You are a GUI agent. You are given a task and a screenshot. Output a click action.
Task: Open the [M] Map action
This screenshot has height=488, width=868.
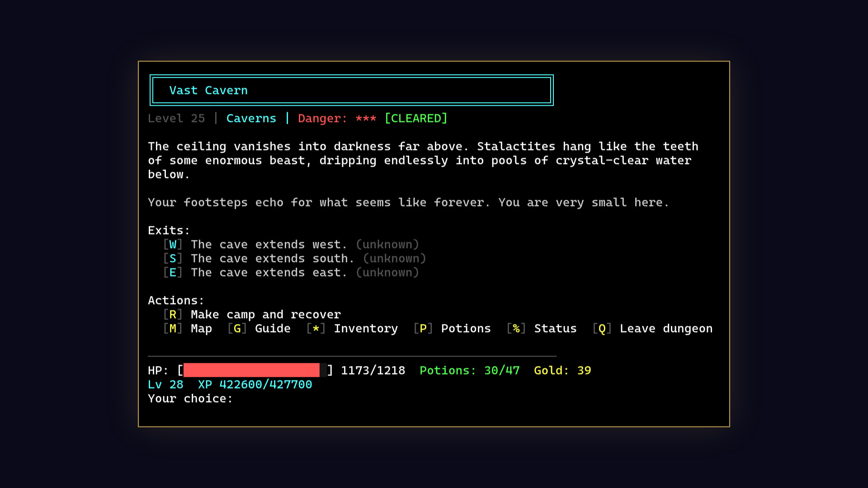(188, 328)
